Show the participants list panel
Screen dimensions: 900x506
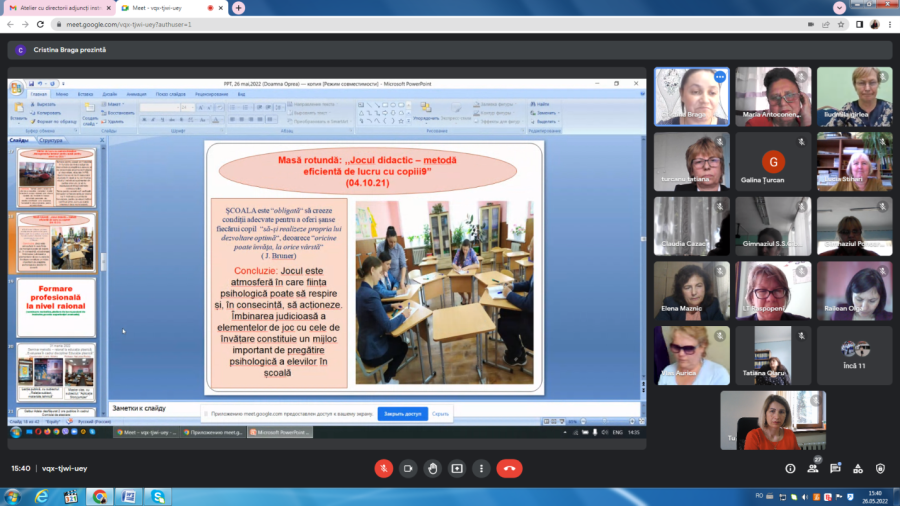tap(813, 469)
